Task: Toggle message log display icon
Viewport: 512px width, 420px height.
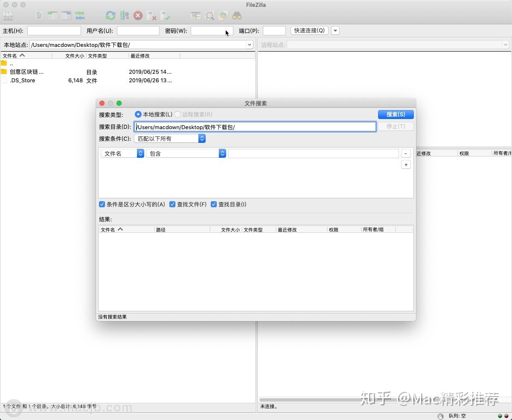Action: (39, 16)
